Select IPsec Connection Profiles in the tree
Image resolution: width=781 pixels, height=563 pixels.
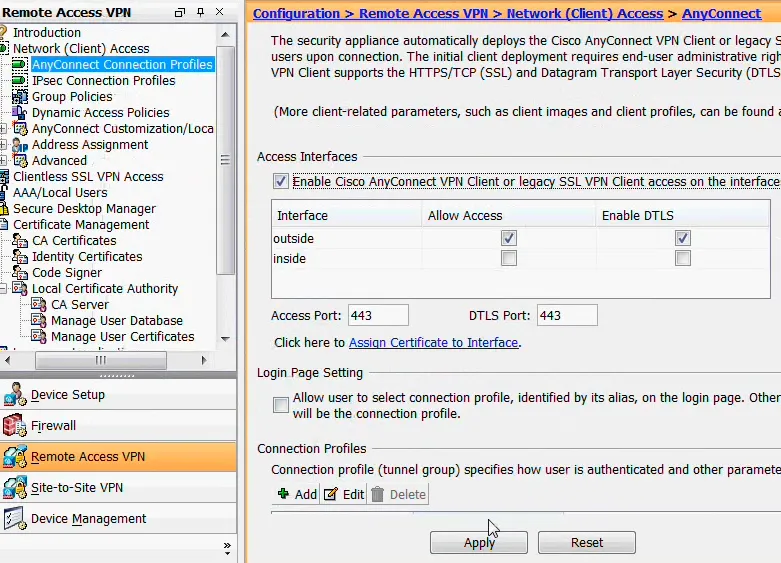click(x=103, y=81)
